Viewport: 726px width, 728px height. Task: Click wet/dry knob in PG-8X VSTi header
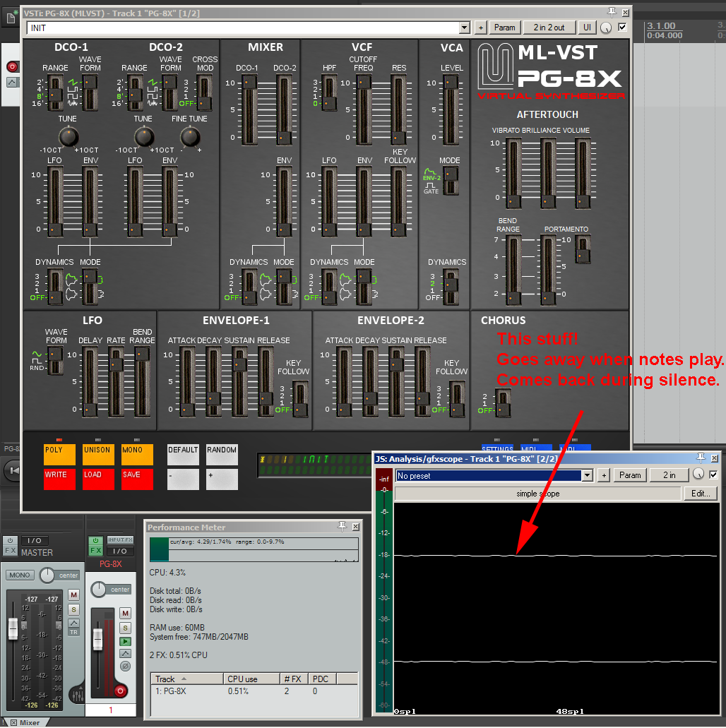point(606,28)
